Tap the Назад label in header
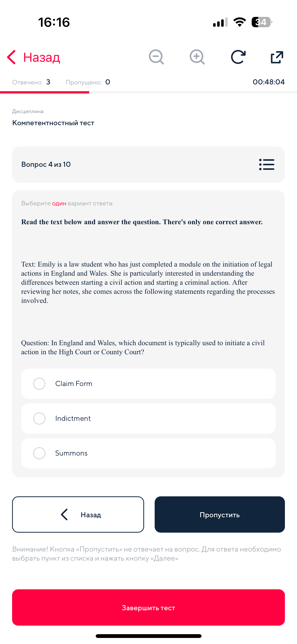 click(x=42, y=57)
